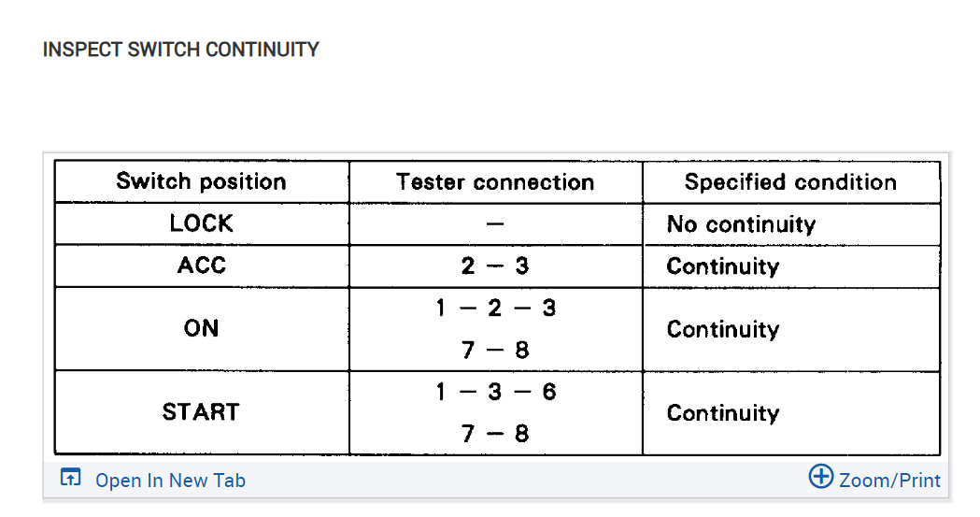Click '7 – 8' in the ON row
Image resolution: width=980 pixels, height=517 pixels.
tap(495, 351)
